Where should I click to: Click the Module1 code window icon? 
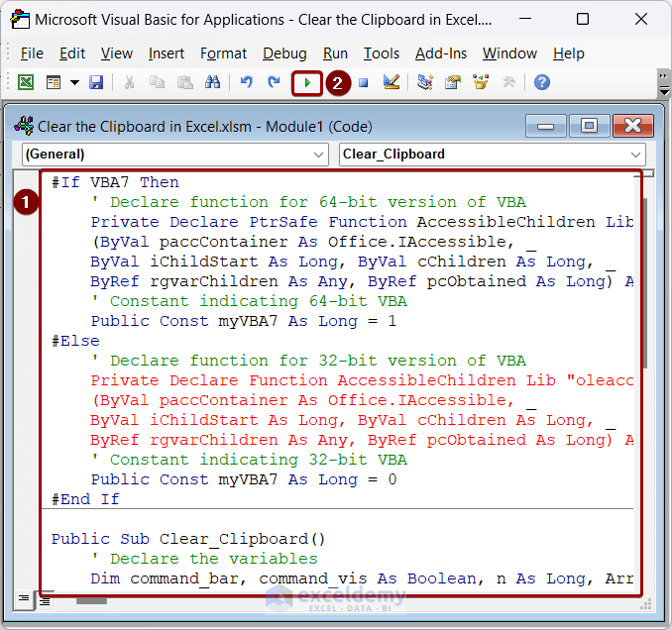[x=24, y=127]
